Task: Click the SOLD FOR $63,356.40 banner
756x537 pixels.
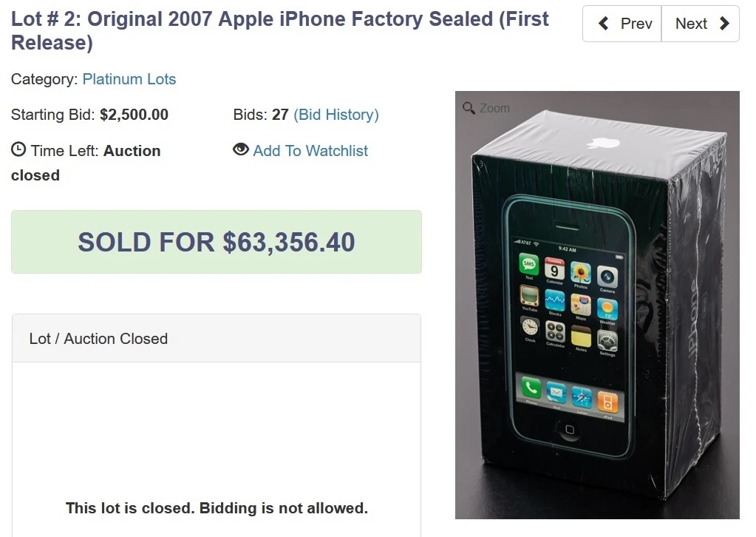Action: (x=216, y=242)
